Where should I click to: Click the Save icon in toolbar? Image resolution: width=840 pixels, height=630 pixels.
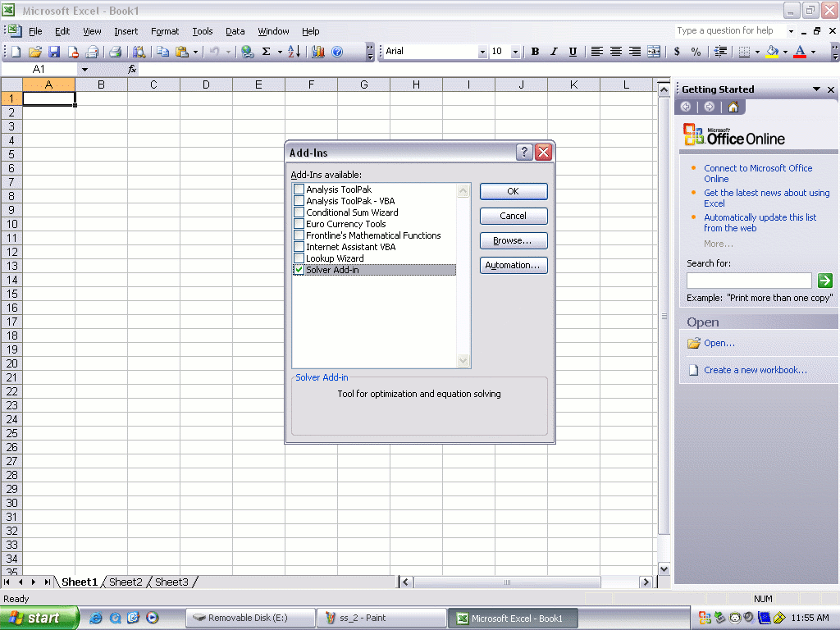click(54, 52)
